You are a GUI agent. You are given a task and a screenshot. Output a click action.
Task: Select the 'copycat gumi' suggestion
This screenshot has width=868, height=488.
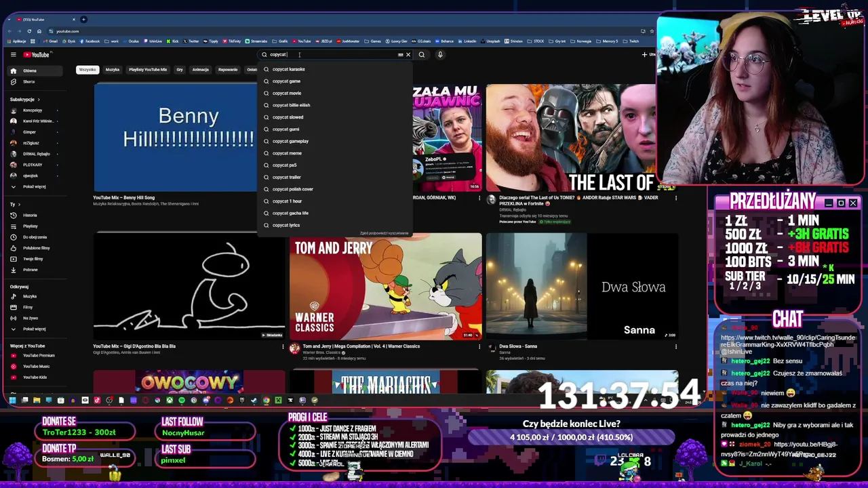[x=336, y=129]
